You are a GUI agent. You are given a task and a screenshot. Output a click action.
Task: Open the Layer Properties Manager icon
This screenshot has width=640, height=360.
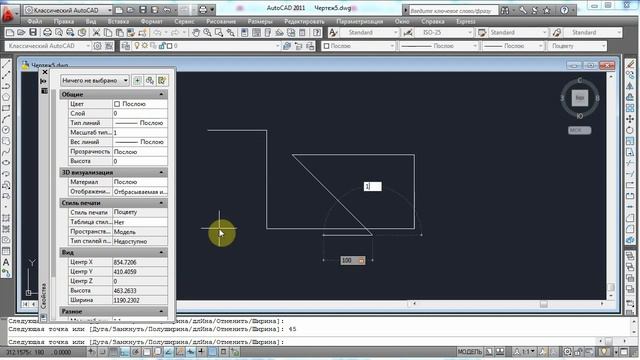(x=125, y=46)
